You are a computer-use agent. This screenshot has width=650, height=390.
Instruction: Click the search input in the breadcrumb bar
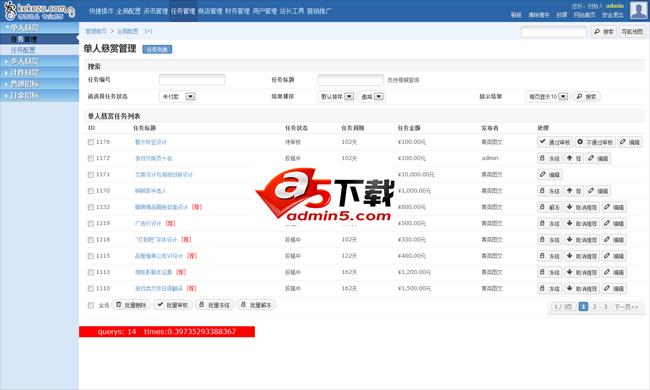tap(553, 31)
